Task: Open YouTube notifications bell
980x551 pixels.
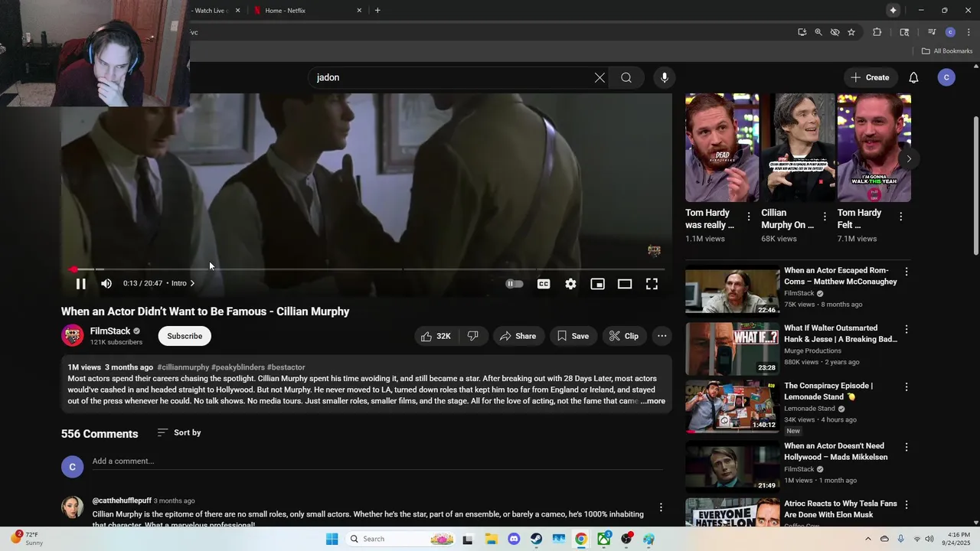Action: tap(913, 77)
